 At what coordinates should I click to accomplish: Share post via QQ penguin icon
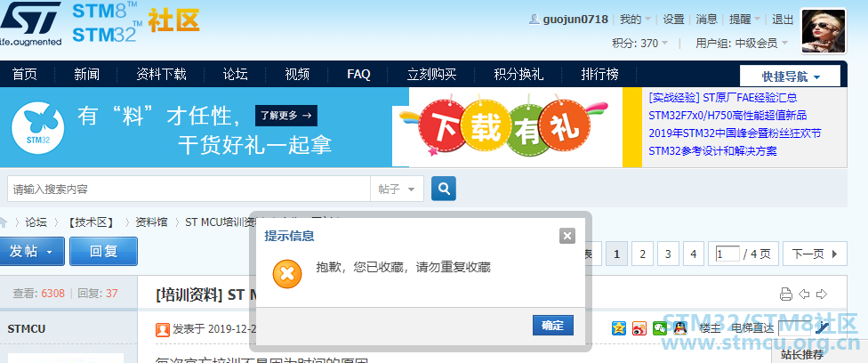[680, 328]
